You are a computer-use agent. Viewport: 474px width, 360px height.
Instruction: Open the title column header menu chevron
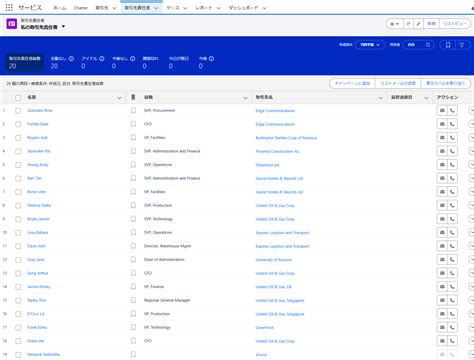(246, 98)
